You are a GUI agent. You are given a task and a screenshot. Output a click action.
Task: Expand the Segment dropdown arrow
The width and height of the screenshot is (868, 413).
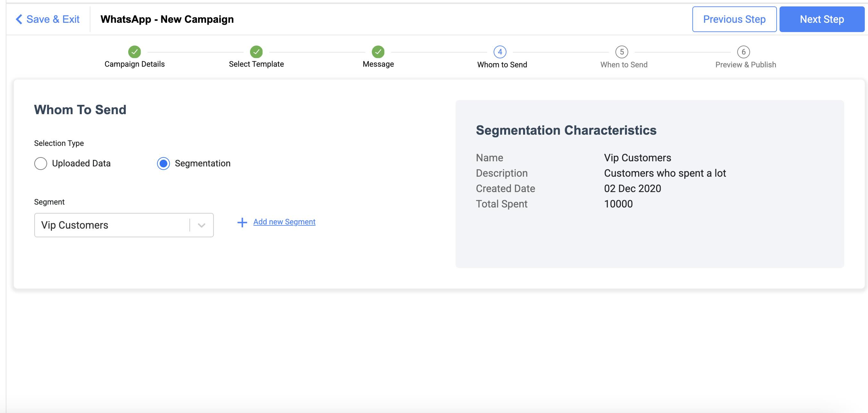point(202,225)
